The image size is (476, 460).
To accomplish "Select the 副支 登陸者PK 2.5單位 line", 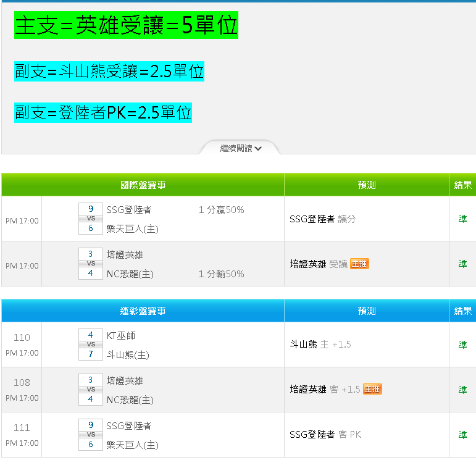I will (103, 112).
